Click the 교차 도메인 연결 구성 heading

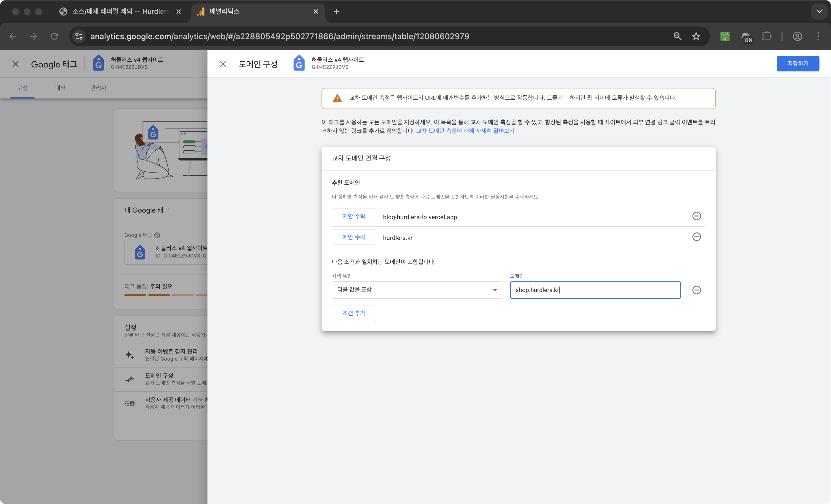(361, 158)
